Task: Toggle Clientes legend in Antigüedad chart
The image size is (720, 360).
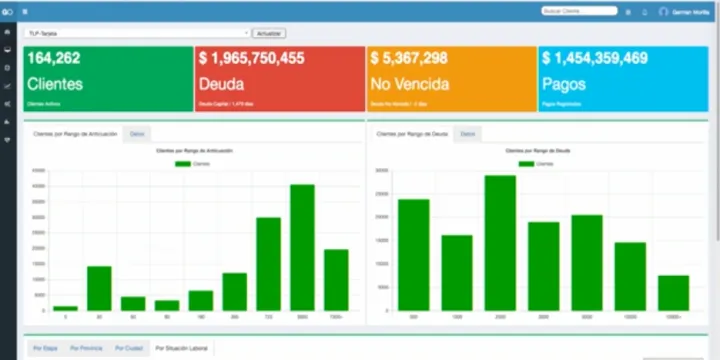Action: click(x=192, y=164)
